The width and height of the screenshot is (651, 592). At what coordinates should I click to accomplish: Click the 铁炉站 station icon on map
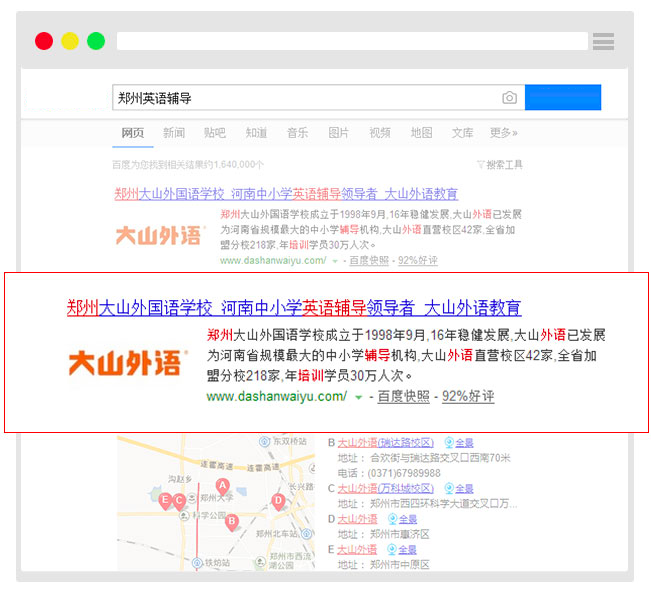[x=197, y=563]
